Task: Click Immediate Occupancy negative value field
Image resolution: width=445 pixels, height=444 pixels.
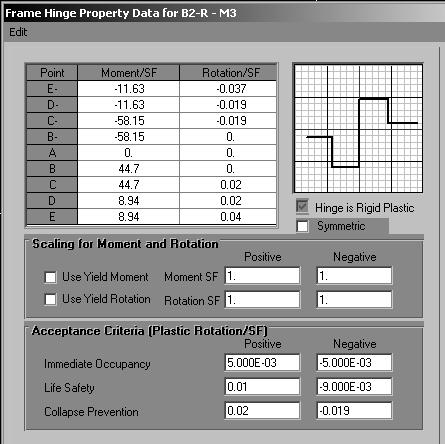Action: 354,363
